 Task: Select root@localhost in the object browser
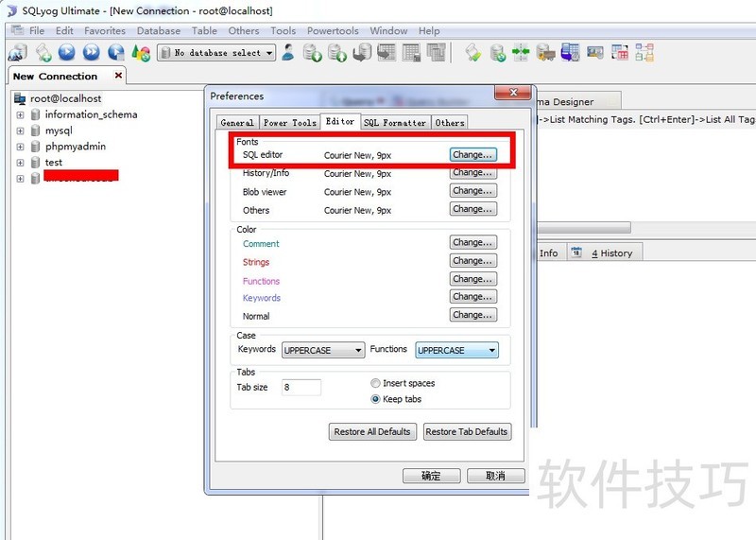pyautogui.click(x=65, y=98)
